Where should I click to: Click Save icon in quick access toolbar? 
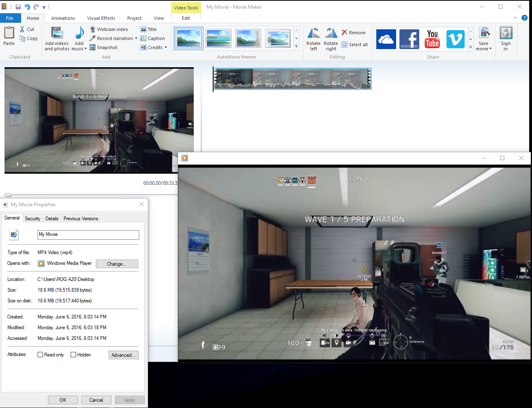click(x=18, y=7)
